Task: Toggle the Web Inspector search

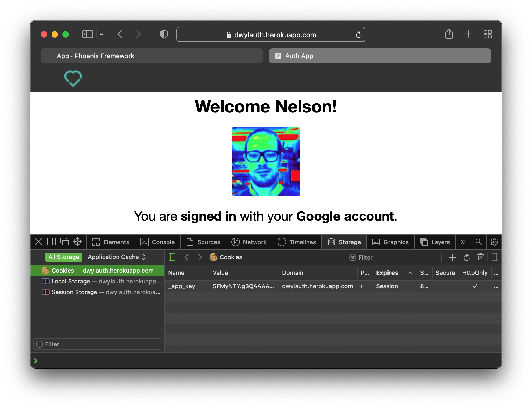Action: click(x=479, y=242)
